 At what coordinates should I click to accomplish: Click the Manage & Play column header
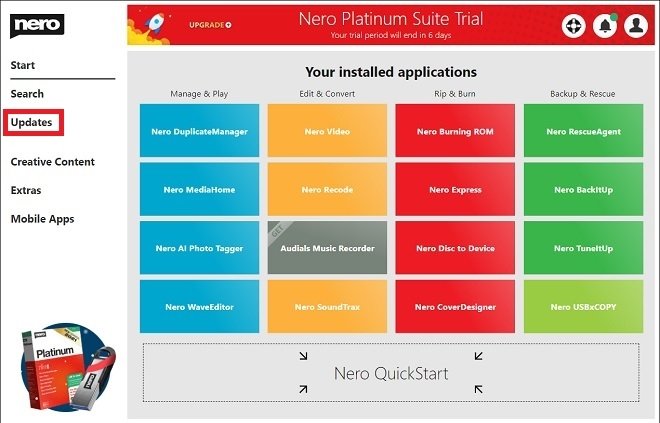click(x=199, y=94)
